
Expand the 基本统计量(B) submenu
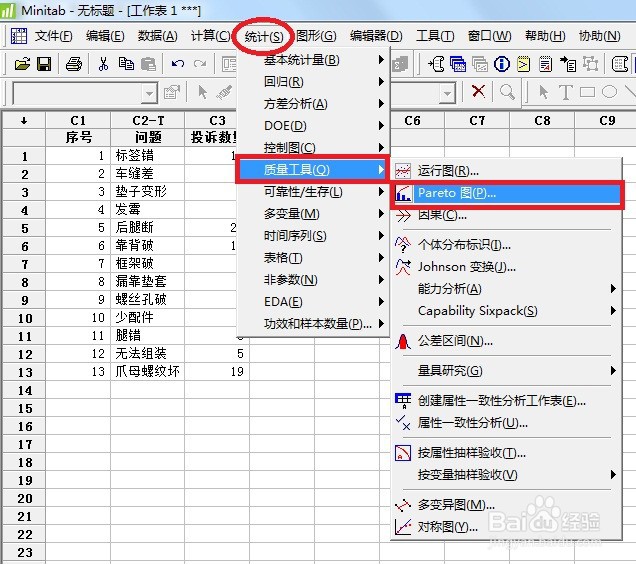tap(312, 60)
